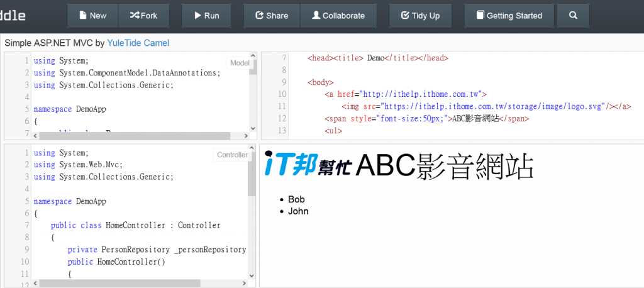Click Controller vertical scrollbar up arrow
644x288 pixels.
click(252, 148)
